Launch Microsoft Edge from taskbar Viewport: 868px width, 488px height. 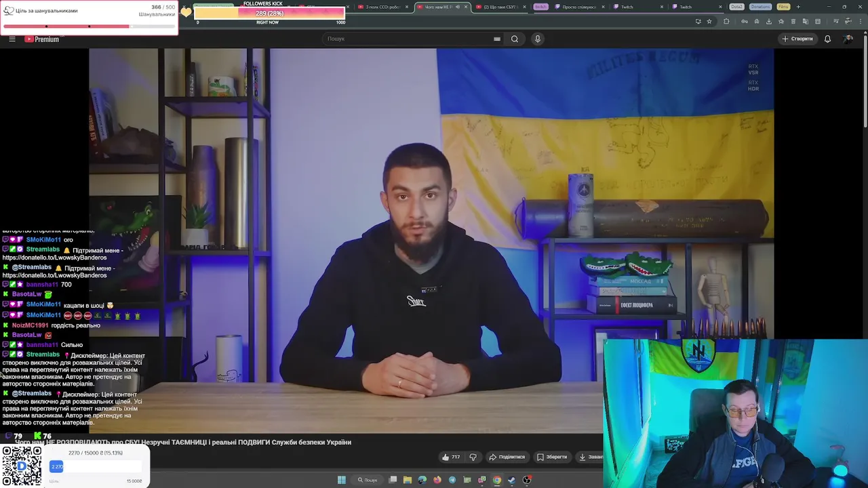[422, 480]
